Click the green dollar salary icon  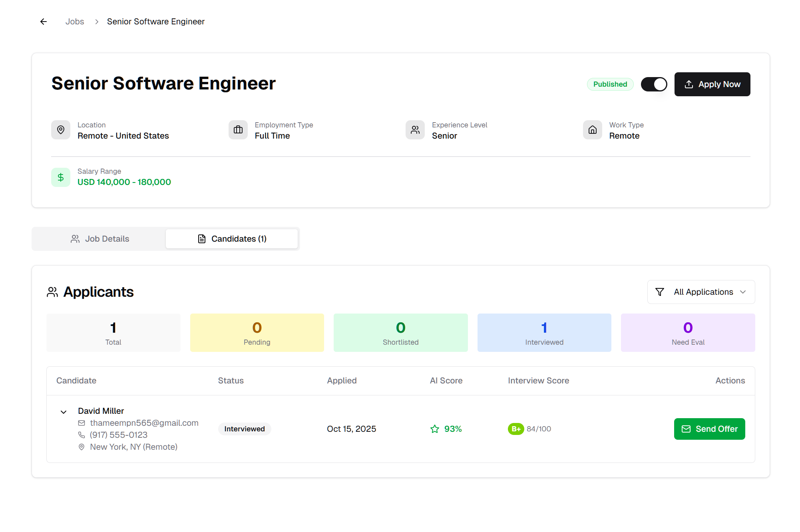click(61, 177)
